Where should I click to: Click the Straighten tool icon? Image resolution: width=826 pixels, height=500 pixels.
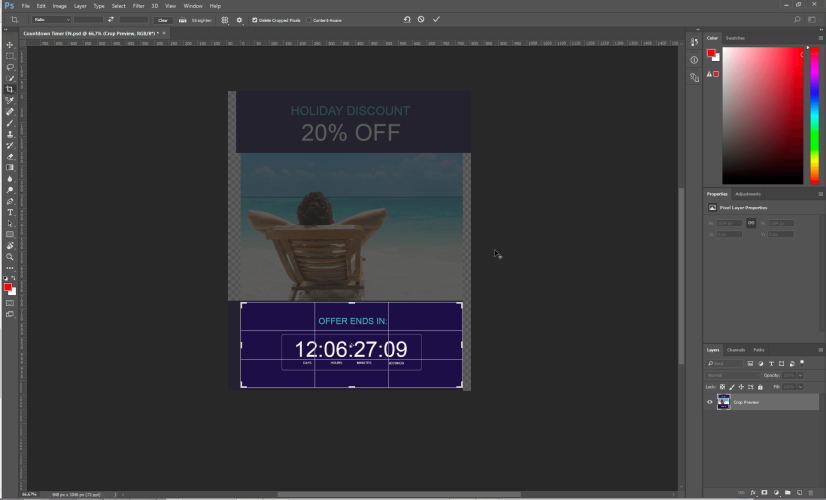(x=182, y=20)
